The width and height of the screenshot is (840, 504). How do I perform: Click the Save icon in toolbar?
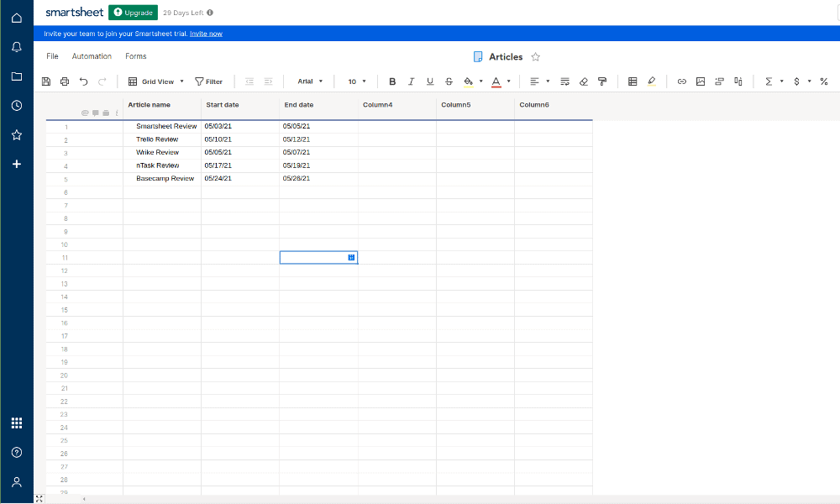coord(46,81)
